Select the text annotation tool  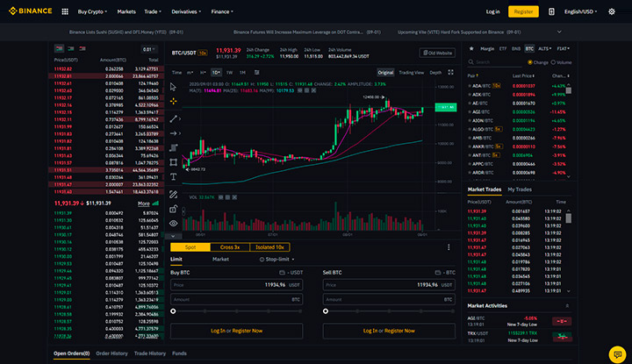click(173, 177)
